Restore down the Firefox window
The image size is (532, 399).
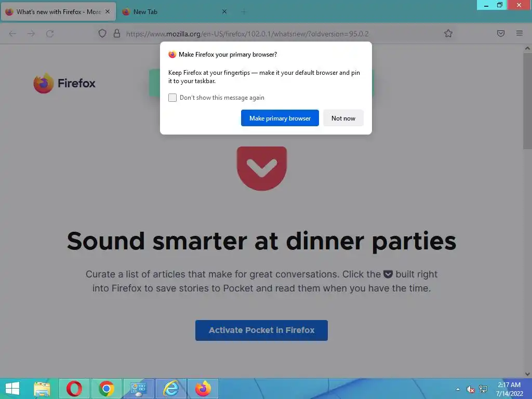point(499,5)
